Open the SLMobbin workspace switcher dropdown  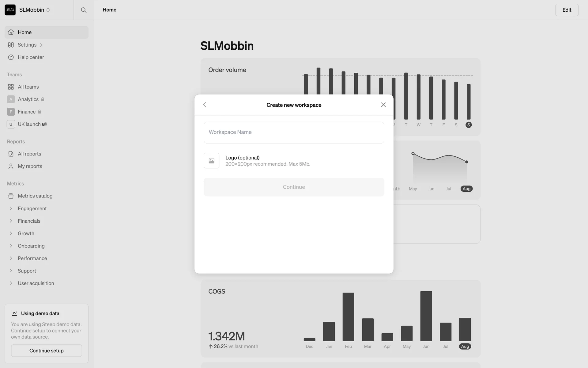point(34,10)
